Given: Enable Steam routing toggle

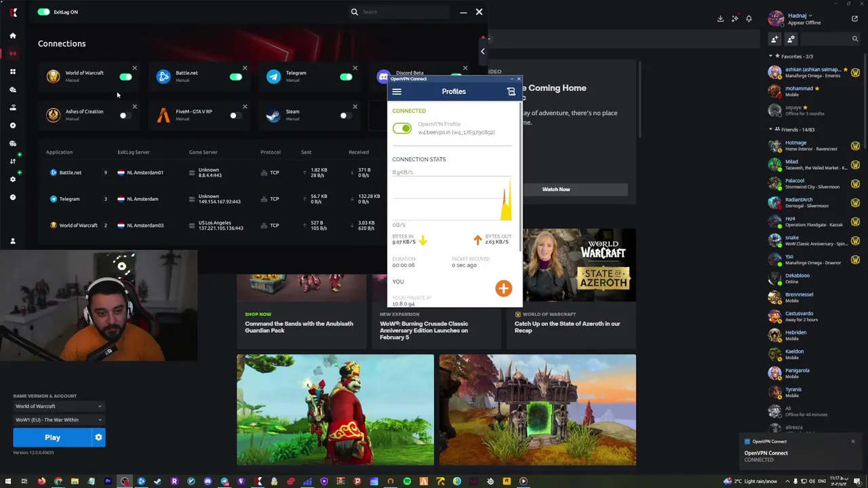Looking at the screenshot, I should tap(346, 115).
